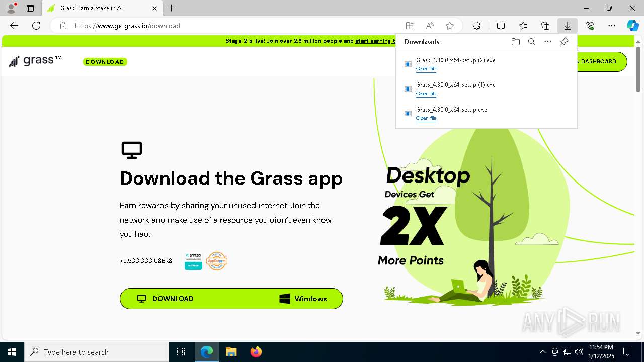
Task: Click the DOWNLOAD Windows button
Action: pyautogui.click(x=231, y=299)
